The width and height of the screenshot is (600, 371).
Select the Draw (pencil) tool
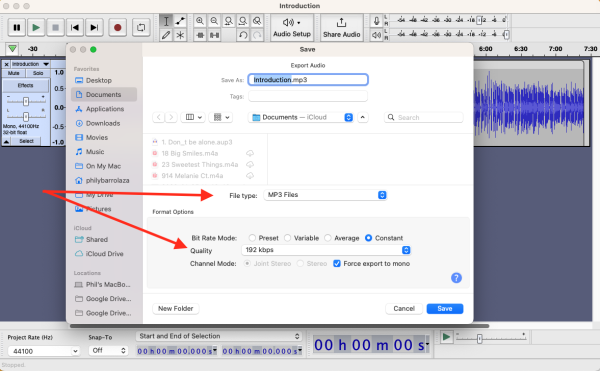[166, 35]
